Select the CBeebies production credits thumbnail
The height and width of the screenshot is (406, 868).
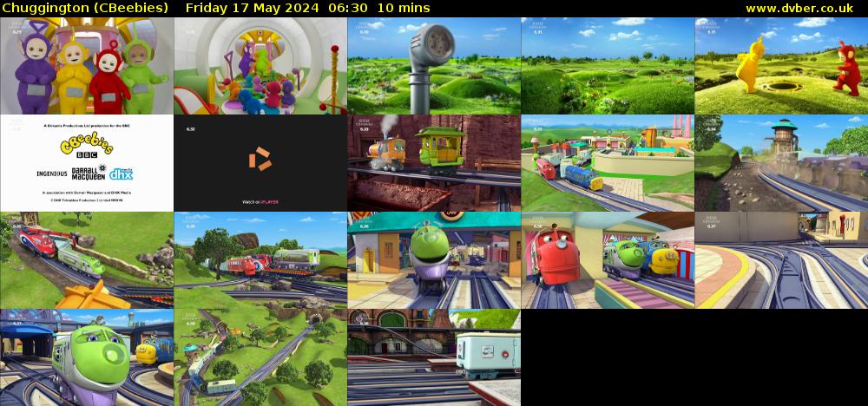pyautogui.click(x=87, y=163)
